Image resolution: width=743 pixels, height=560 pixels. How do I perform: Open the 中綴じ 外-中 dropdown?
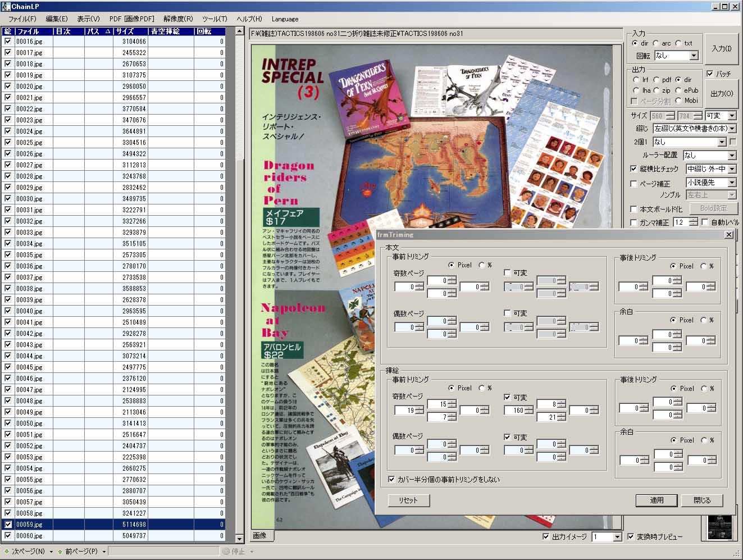click(732, 169)
